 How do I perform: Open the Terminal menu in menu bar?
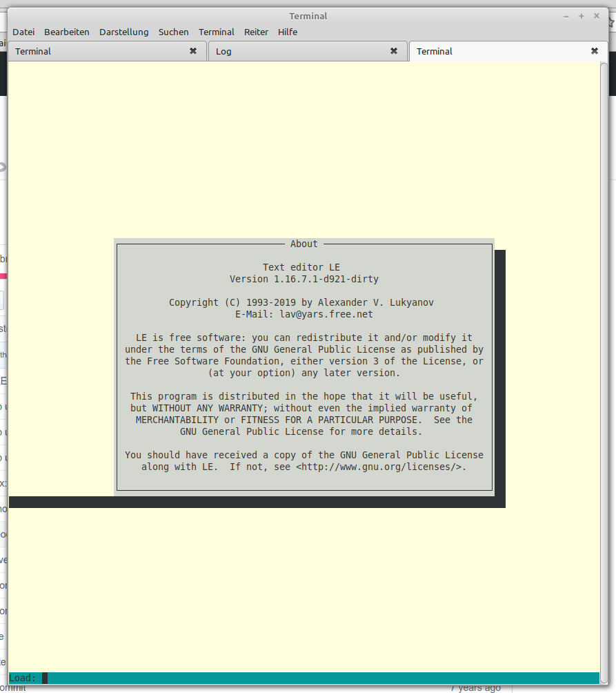(x=217, y=32)
